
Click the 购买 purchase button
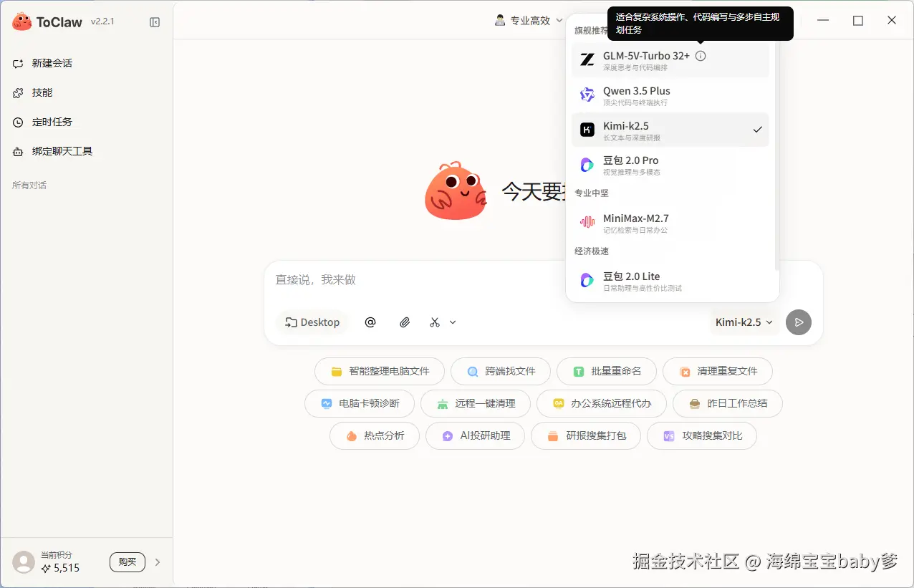[128, 562]
